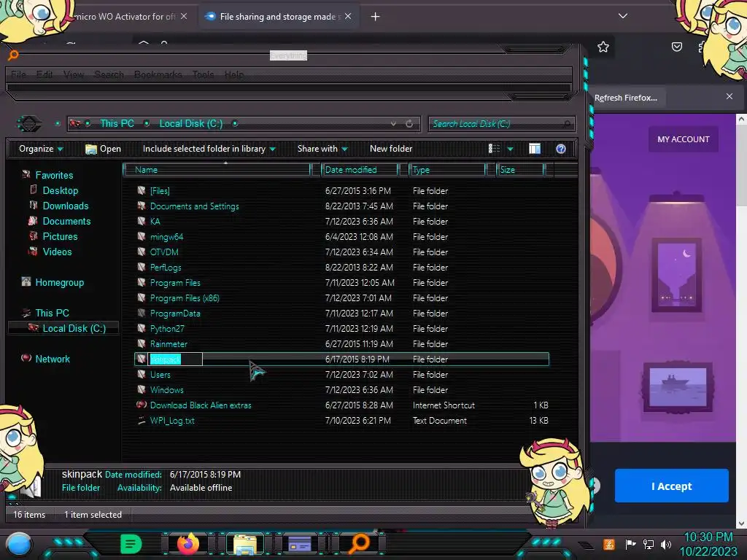This screenshot has width=747, height=560.
Task: Click the Open toolbar button
Action: tap(103, 149)
